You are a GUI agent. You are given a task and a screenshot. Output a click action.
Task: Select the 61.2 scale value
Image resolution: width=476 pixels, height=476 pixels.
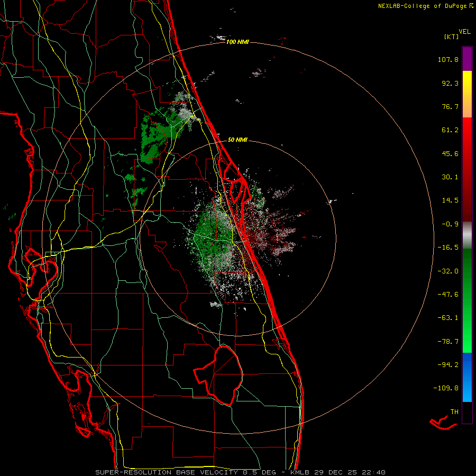pyautogui.click(x=450, y=130)
